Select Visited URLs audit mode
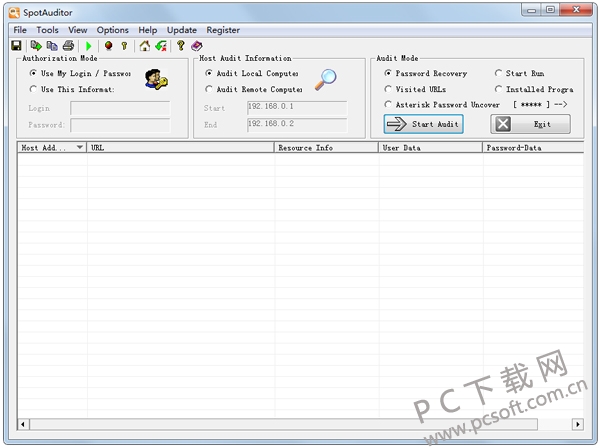Image resolution: width=600 pixels, height=448 pixels. tap(415, 89)
